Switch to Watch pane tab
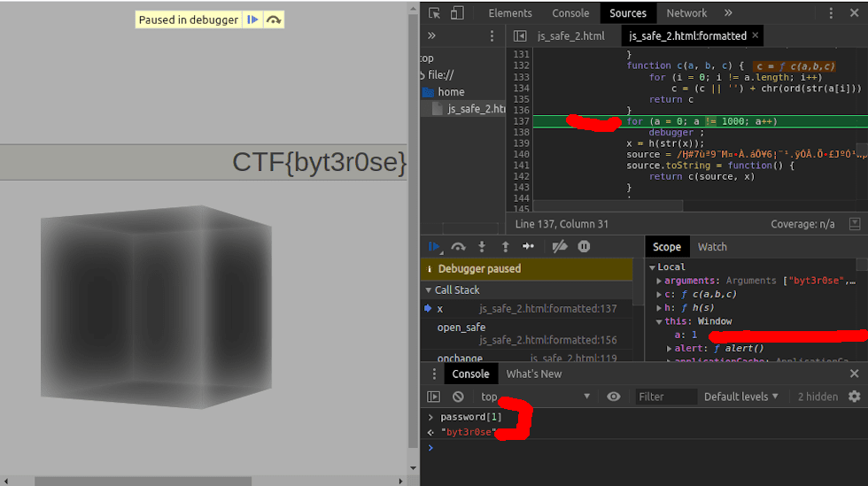This screenshot has height=486, width=868. [712, 247]
